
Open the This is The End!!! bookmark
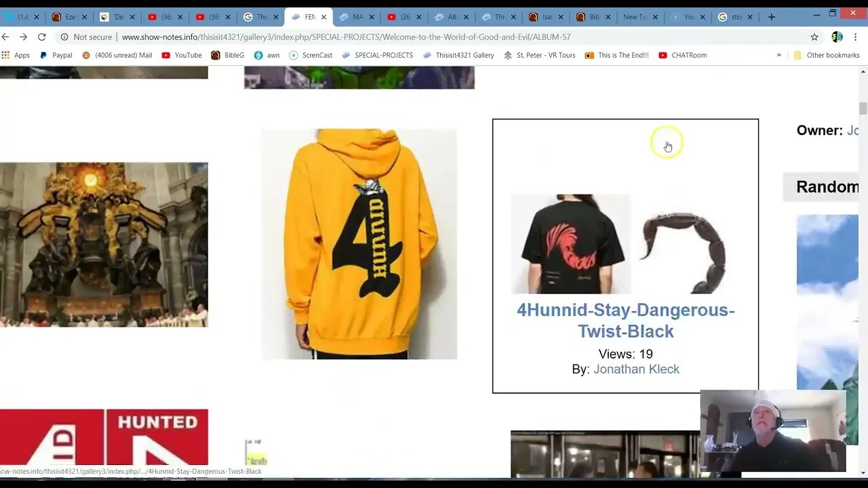click(x=617, y=55)
